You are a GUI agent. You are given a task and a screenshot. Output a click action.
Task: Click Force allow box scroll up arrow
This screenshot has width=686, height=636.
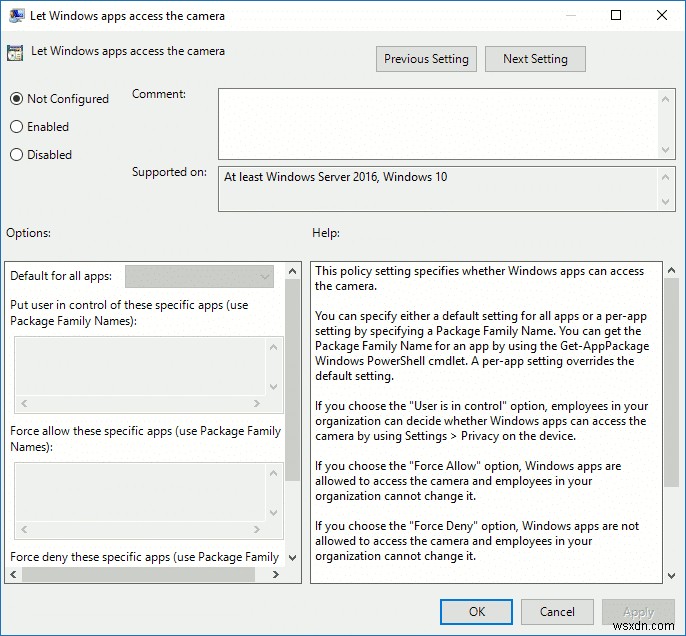point(274,473)
